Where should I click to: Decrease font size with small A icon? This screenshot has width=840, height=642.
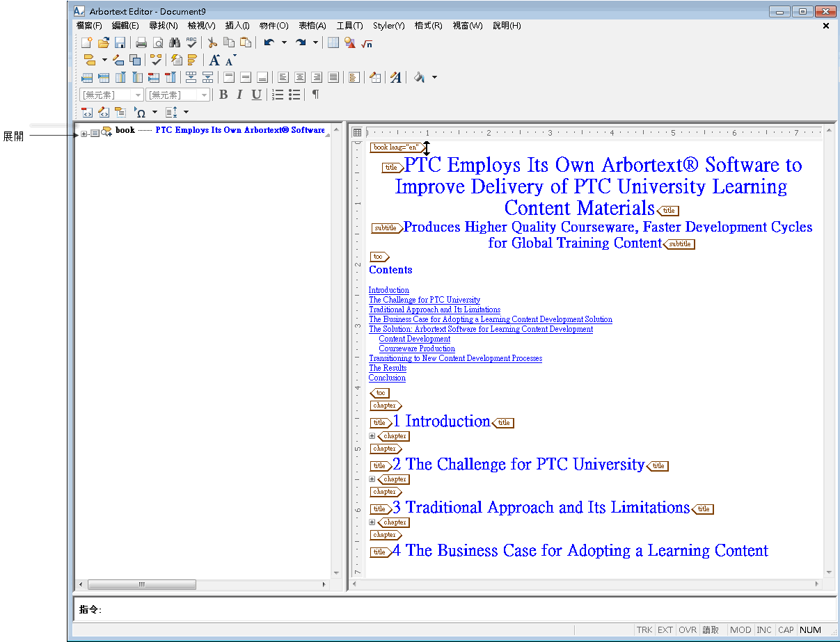coord(230,60)
